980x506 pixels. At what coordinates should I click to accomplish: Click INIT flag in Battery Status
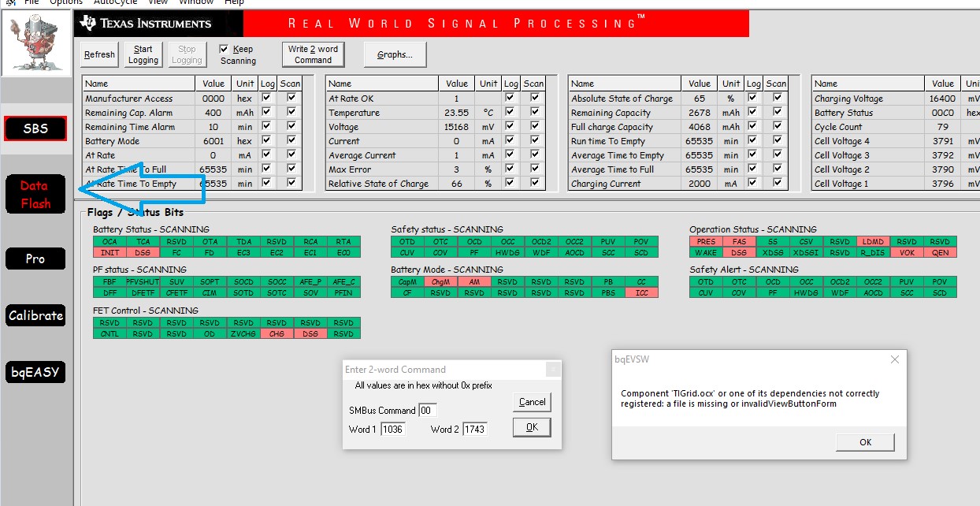[110, 252]
